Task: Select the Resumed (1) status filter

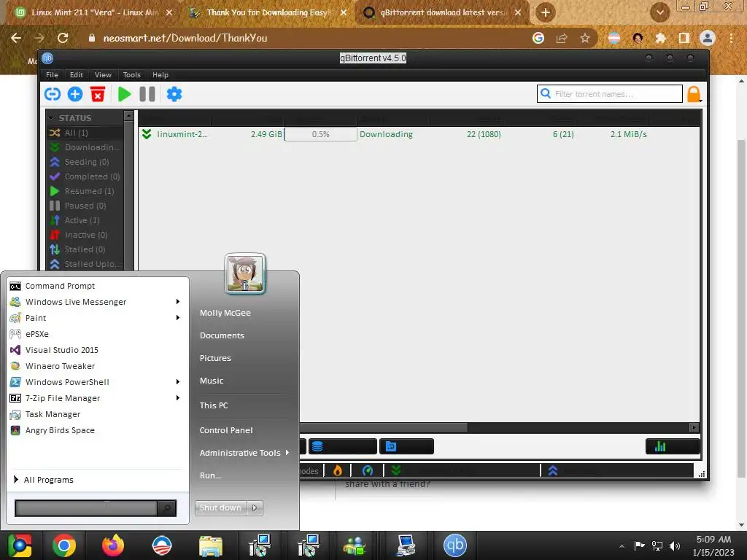Action: [85, 191]
